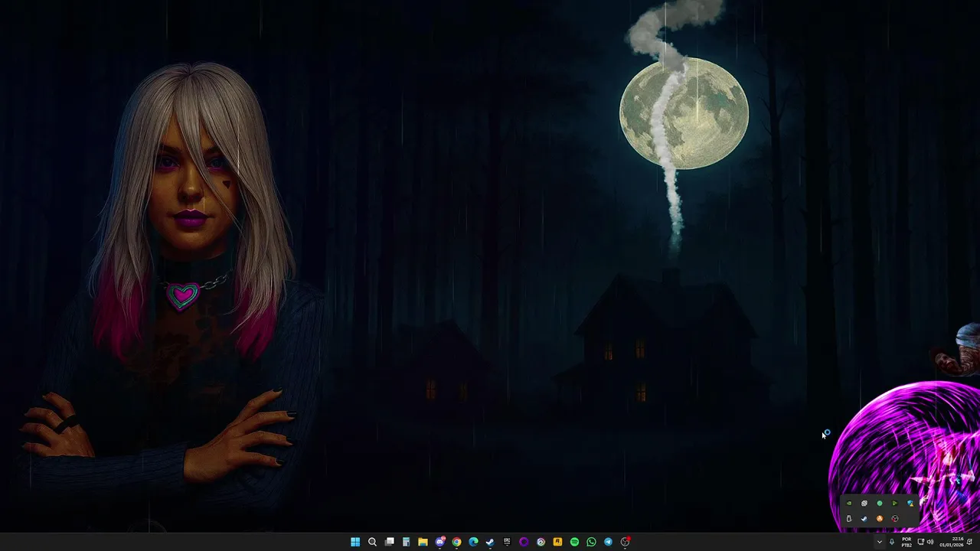The height and width of the screenshot is (551, 980).
Task: Click the microphone icon in the system tray
Action: pos(892,542)
